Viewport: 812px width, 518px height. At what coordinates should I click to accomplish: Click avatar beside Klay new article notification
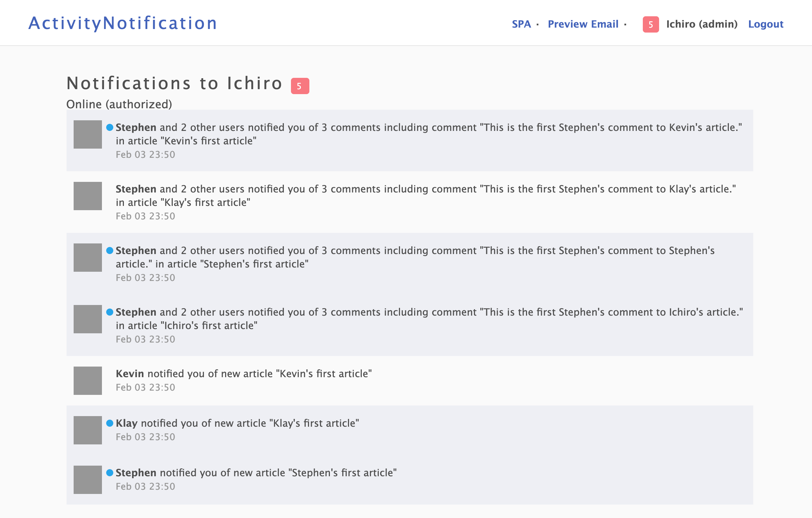point(87,430)
